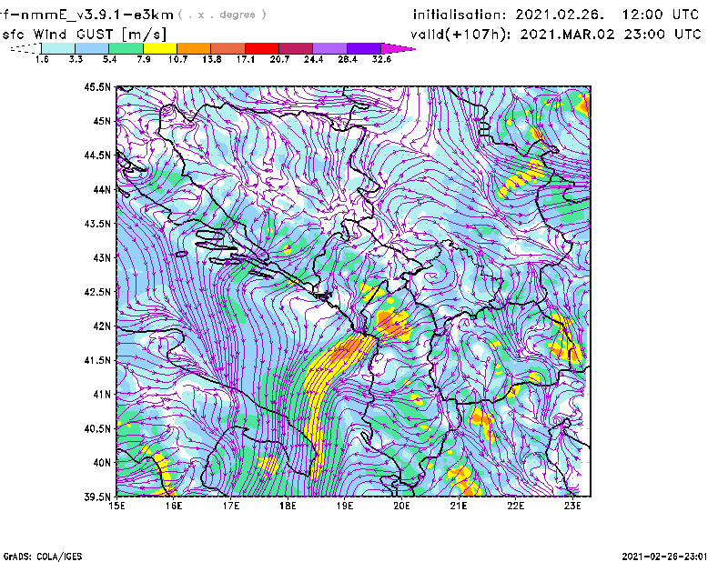
Task: Click the magenta arrow end of legend
Action: pyautogui.click(x=398, y=48)
